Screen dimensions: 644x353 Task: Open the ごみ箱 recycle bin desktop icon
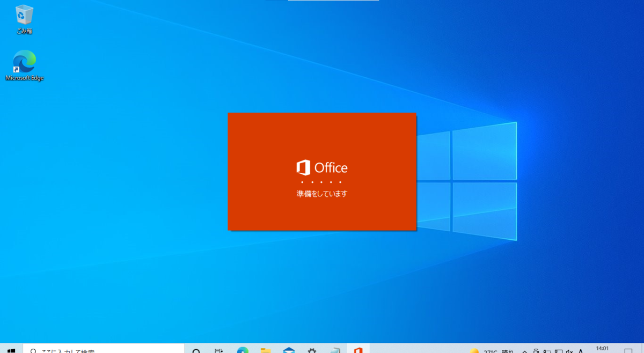(24, 19)
